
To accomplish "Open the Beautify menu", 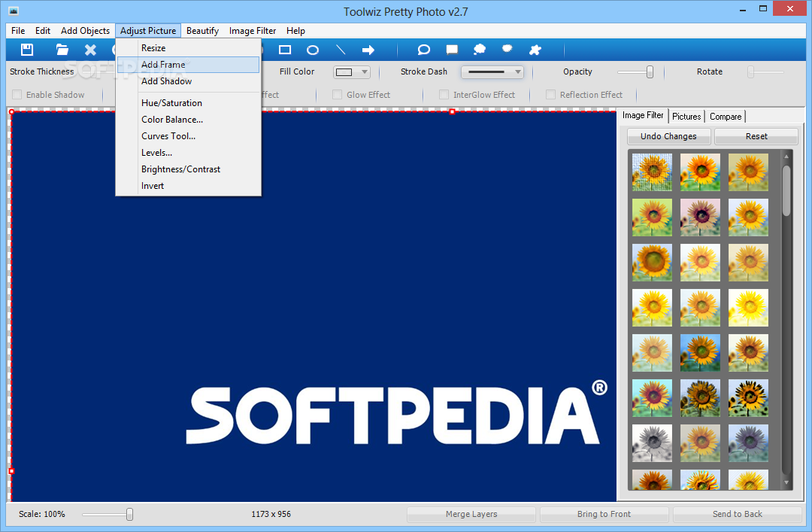I will coord(202,31).
